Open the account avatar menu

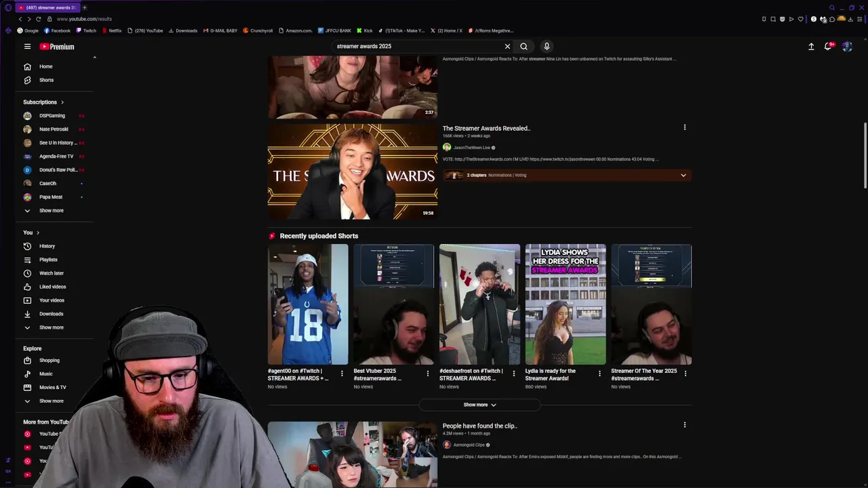click(x=847, y=46)
